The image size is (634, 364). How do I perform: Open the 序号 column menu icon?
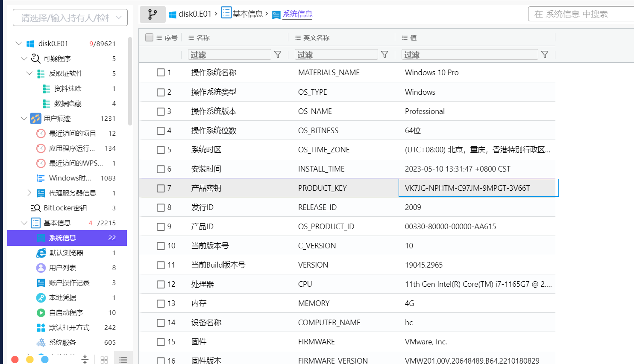159,38
